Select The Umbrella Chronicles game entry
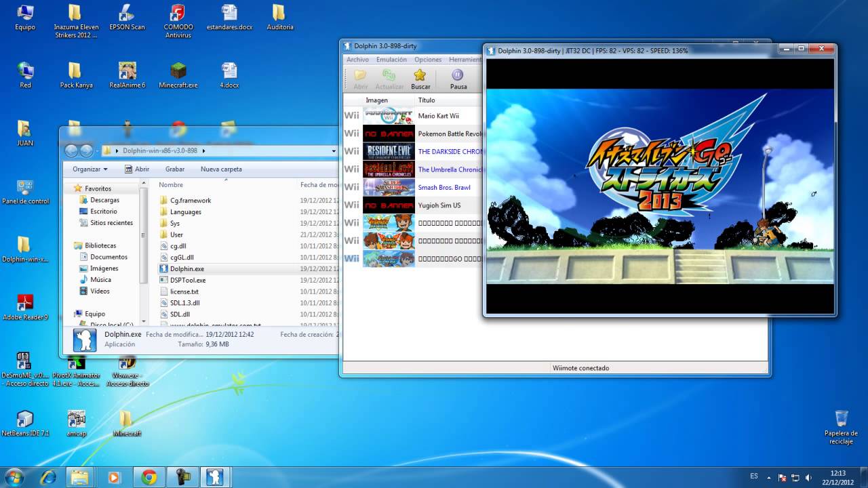The image size is (868, 488). [412, 169]
